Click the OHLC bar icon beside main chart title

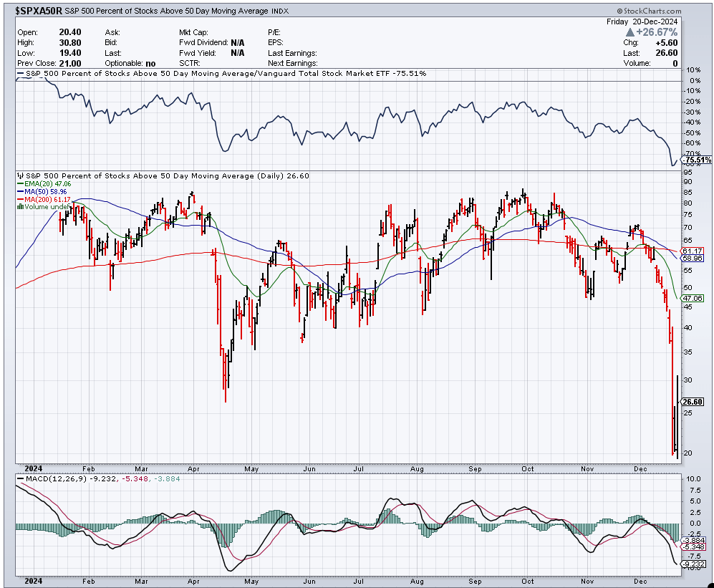pos(20,175)
